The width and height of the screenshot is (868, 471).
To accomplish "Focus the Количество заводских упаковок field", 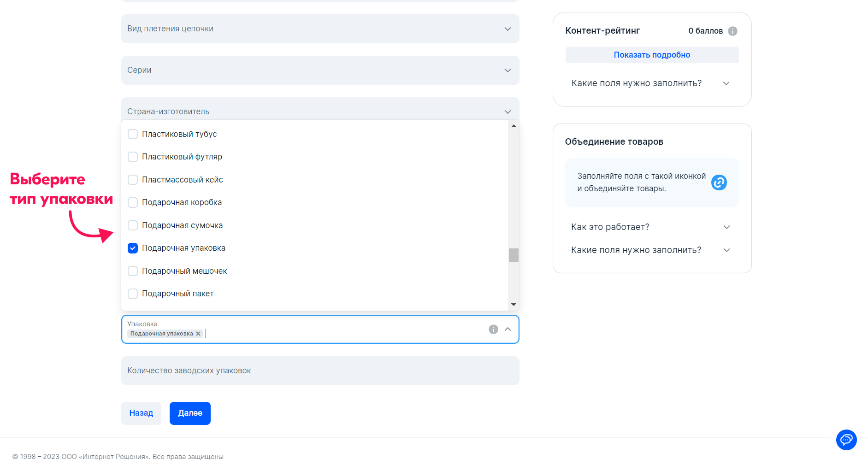I will tap(320, 371).
